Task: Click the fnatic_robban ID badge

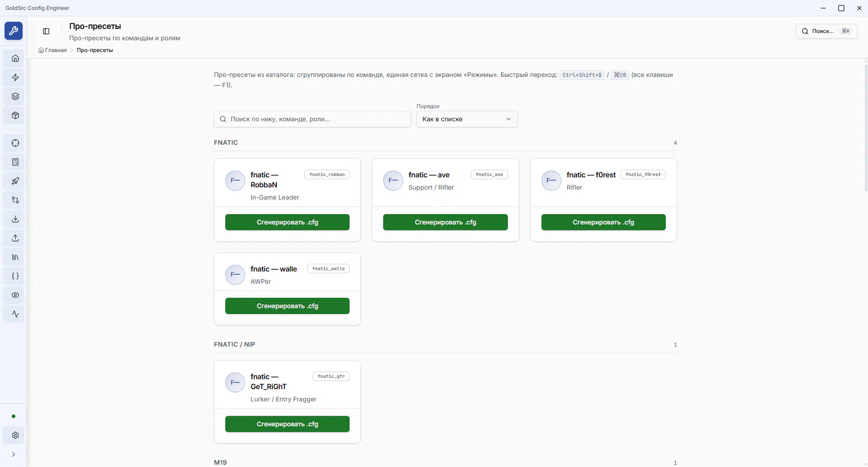Action: (x=327, y=175)
